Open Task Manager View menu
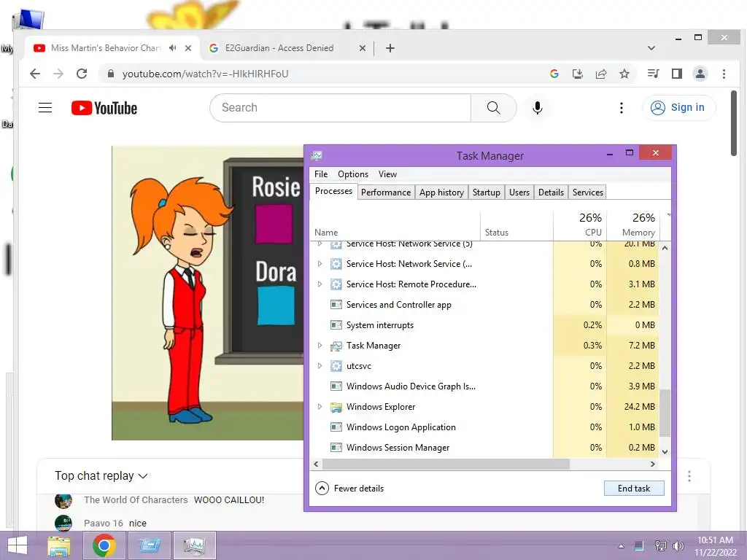Viewport: 747px width, 560px height. (x=387, y=174)
